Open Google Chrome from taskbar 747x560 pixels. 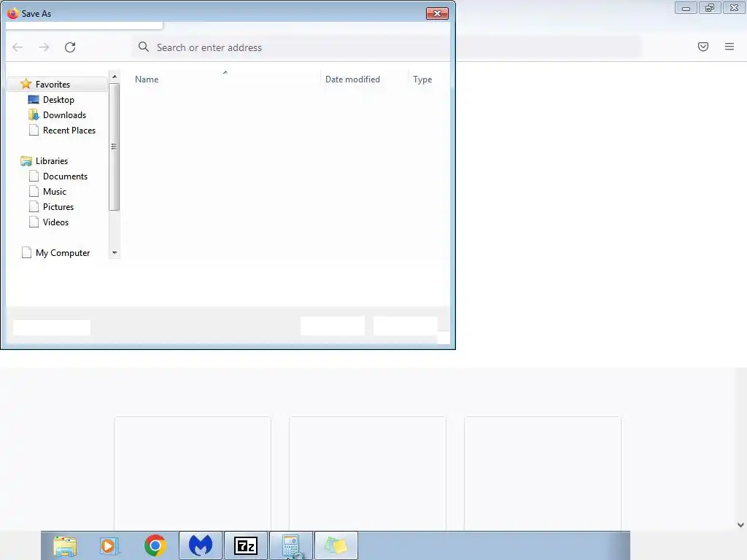(155, 545)
